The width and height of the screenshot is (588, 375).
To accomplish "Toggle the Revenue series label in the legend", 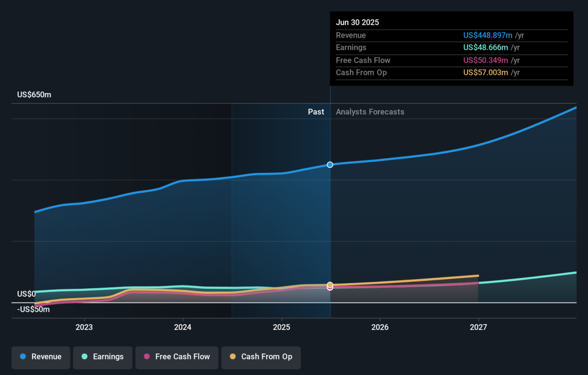I will pyautogui.click(x=47, y=357).
